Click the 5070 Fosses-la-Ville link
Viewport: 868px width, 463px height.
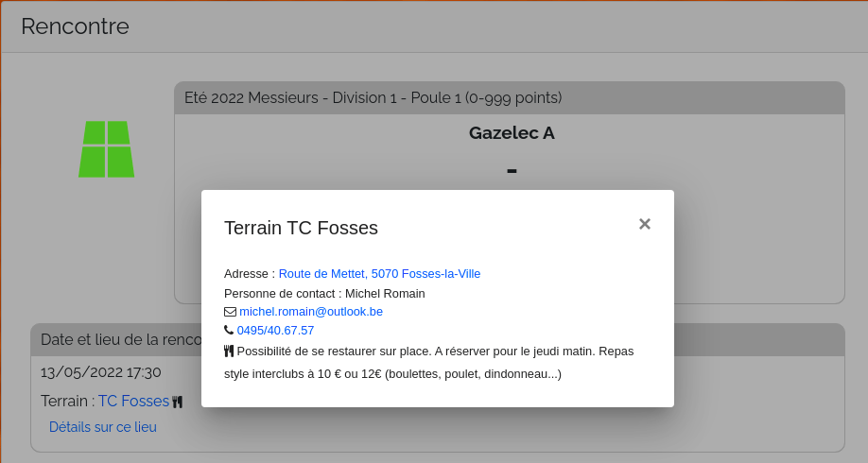[425, 274]
